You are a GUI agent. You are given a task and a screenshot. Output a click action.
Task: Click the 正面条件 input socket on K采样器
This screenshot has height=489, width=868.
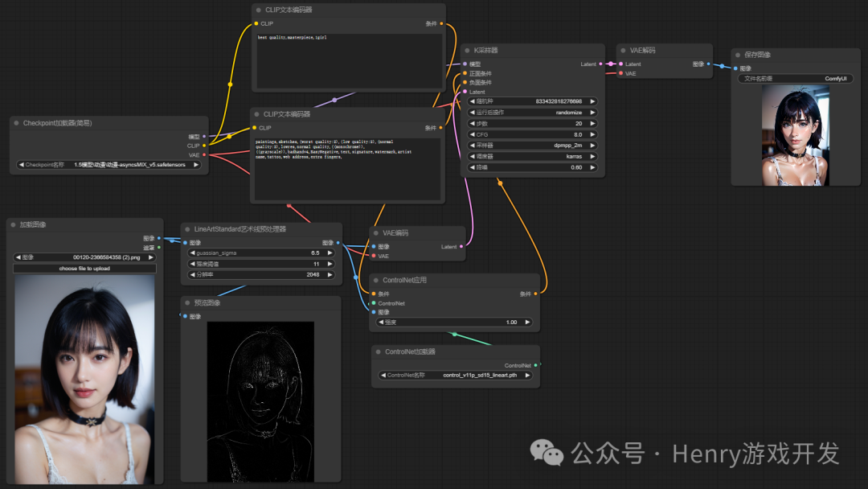pos(465,73)
